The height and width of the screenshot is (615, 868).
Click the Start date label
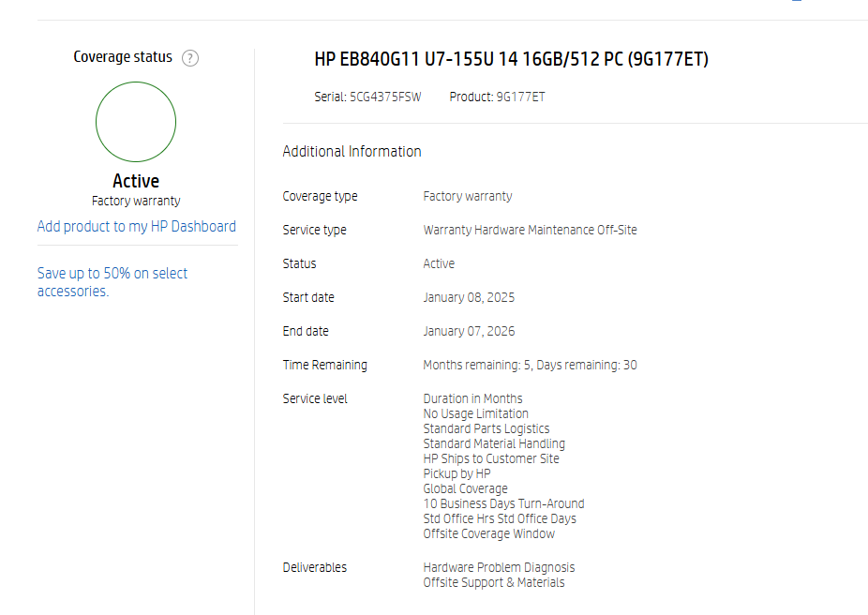[x=308, y=297]
